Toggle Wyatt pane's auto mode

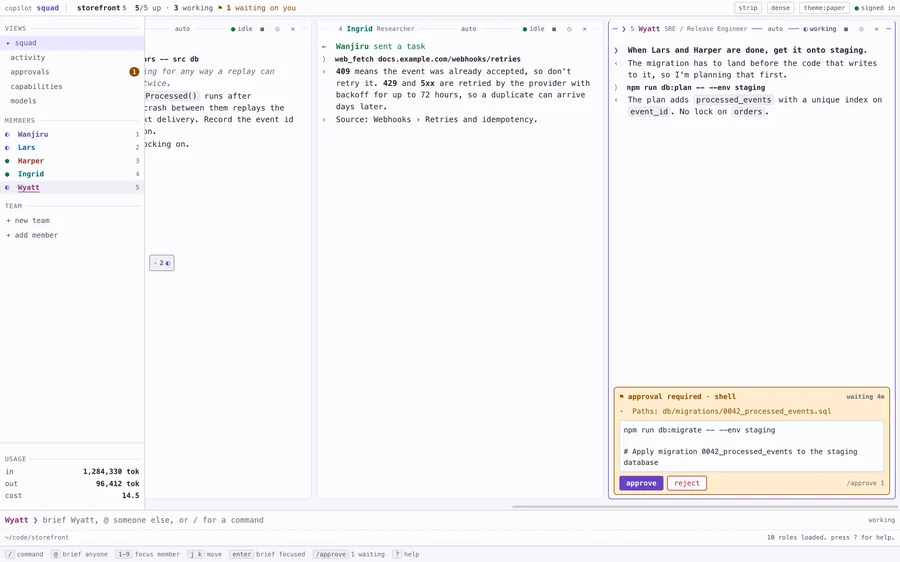coord(775,29)
